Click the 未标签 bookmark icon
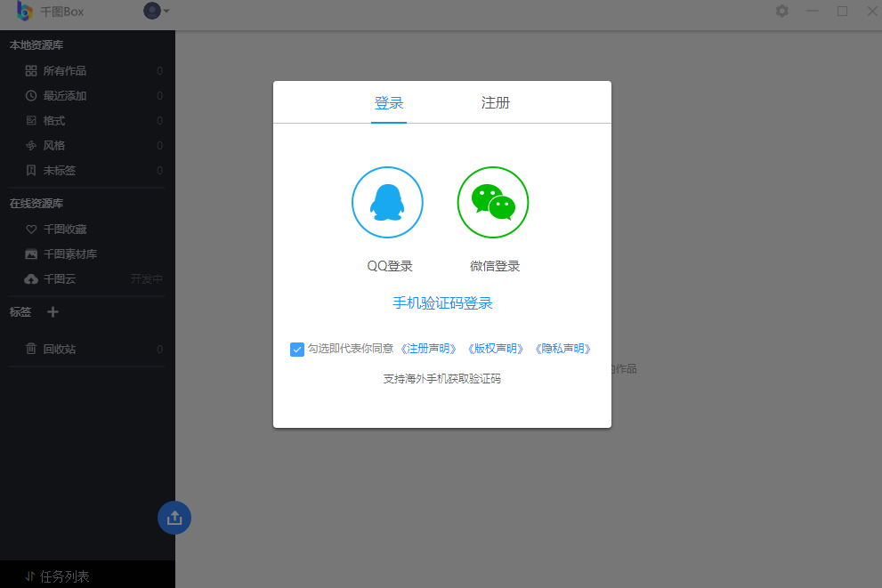882x588 pixels. coord(31,170)
